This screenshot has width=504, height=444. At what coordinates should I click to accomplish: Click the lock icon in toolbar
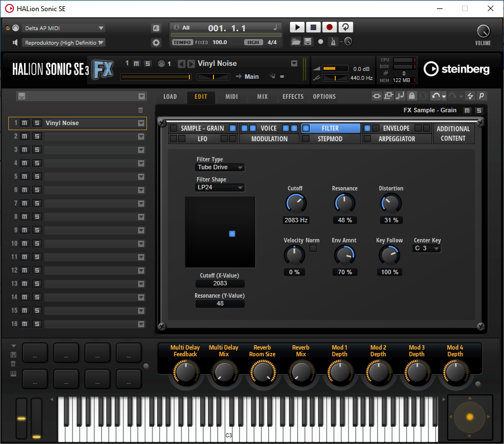(x=412, y=96)
